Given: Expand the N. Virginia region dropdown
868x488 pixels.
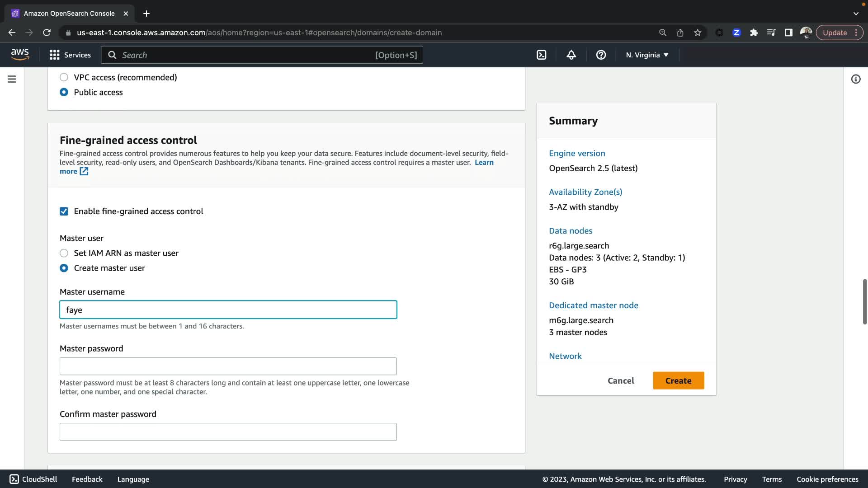Looking at the screenshot, I should point(647,55).
